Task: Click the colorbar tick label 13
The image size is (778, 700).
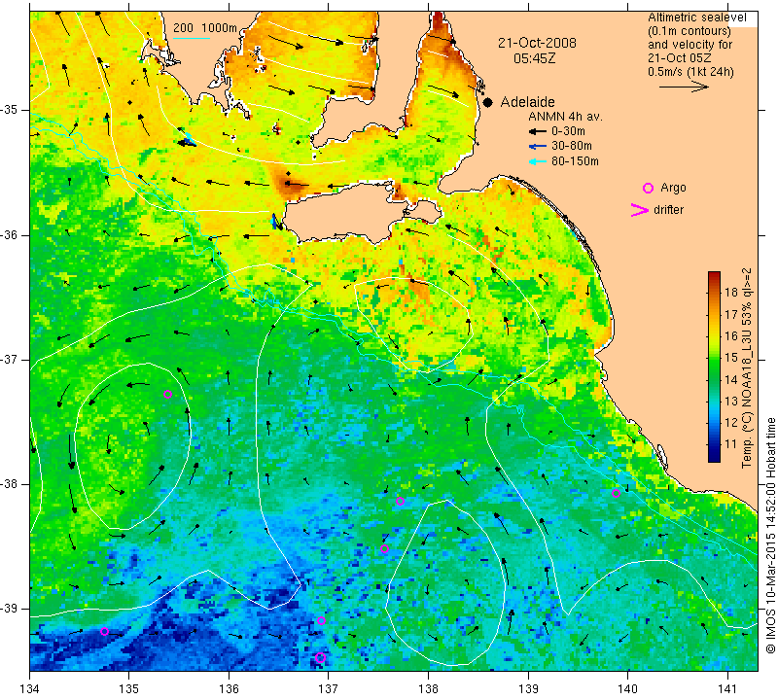Action: pyautogui.click(x=731, y=401)
